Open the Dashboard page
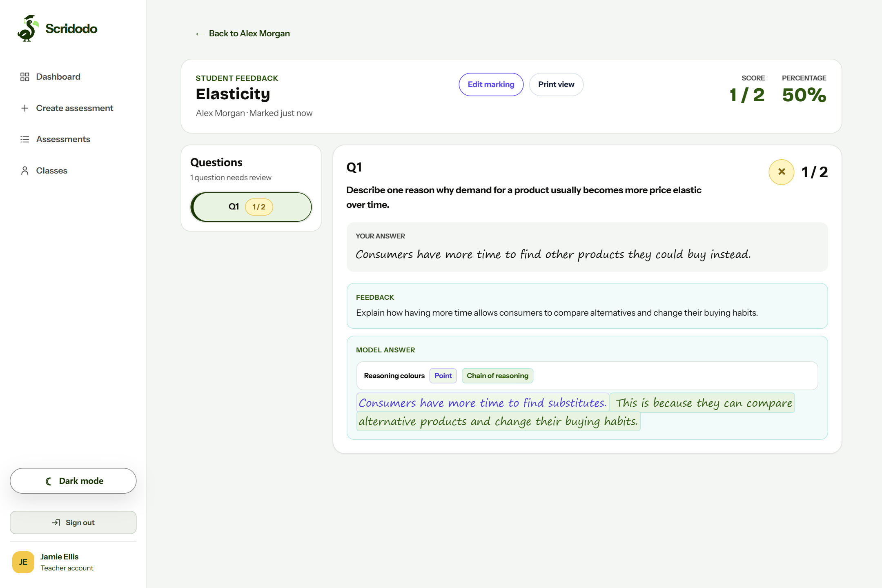The width and height of the screenshot is (882, 588). point(58,77)
